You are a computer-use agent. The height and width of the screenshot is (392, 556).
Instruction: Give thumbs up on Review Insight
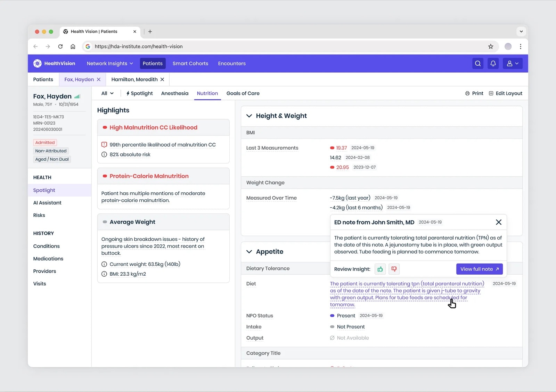[380, 269]
